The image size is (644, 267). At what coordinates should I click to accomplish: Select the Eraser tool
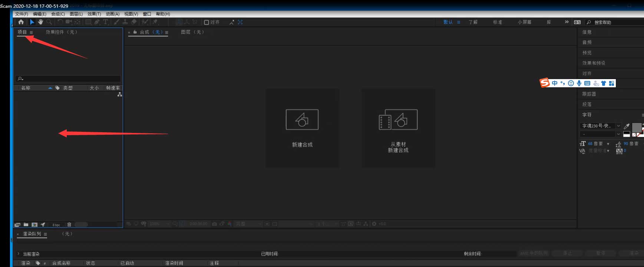[134, 22]
